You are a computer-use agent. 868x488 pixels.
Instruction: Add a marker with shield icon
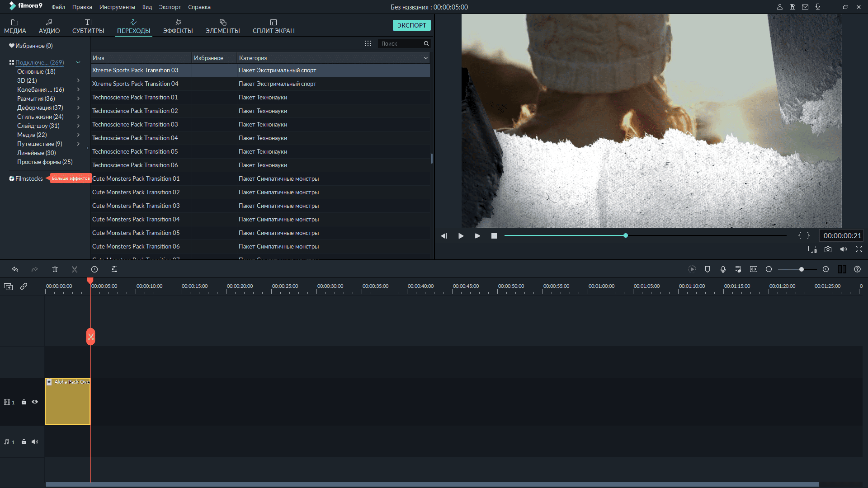pyautogui.click(x=708, y=269)
